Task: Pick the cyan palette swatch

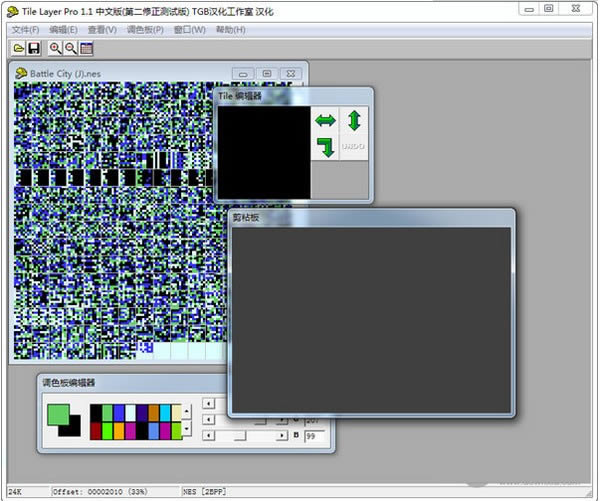Action: (x=165, y=413)
